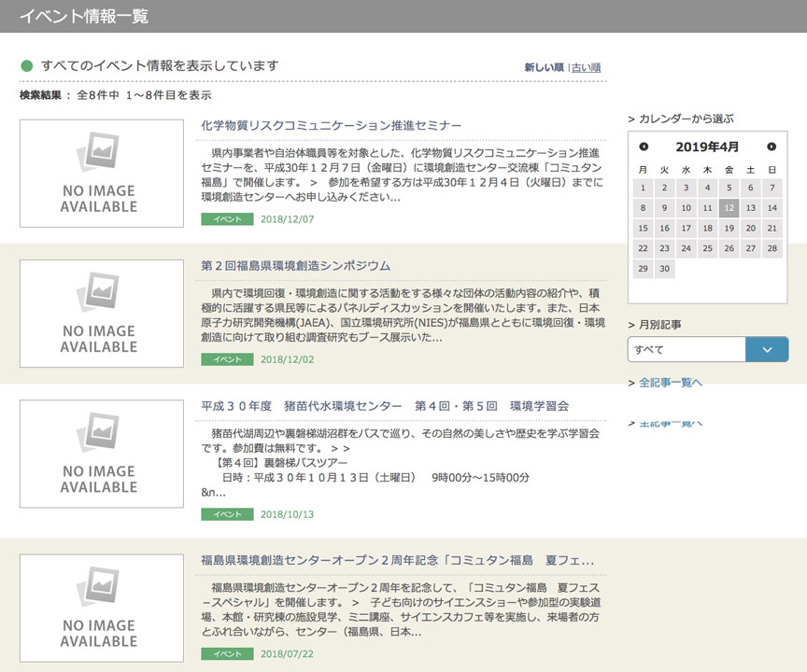Click thumbnail of the symposium event
Viewport: 807px width, 672px height.
pos(102,314)
